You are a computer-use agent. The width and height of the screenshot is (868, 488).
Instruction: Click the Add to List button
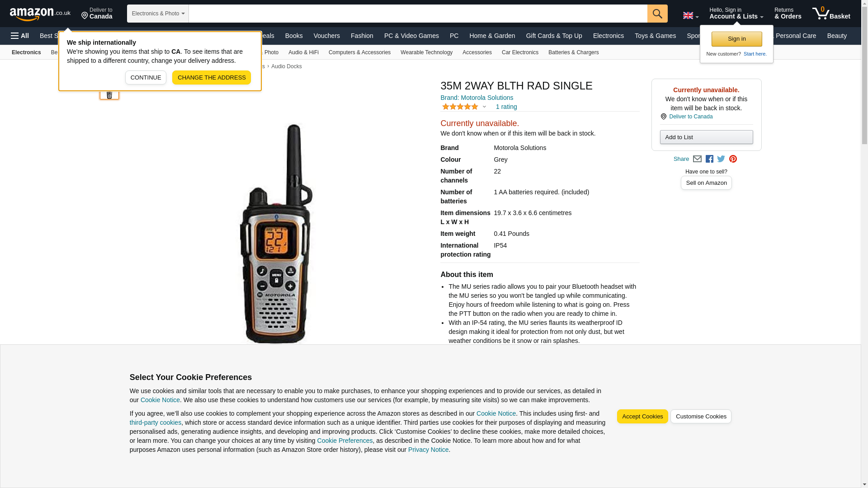click(706, 137)
